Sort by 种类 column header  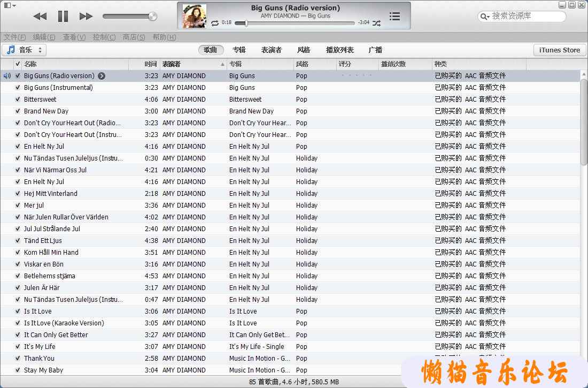pos(479,64)
